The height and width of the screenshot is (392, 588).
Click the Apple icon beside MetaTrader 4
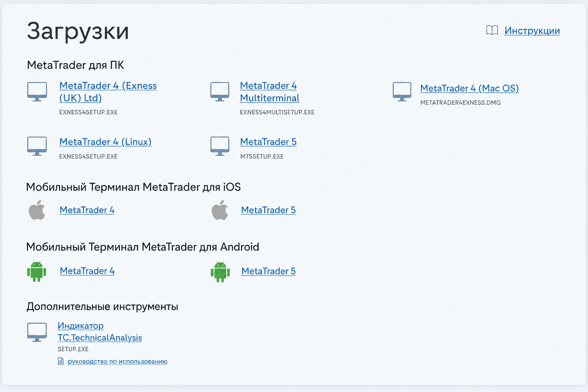pyautogui.click(x=37, y=210)
